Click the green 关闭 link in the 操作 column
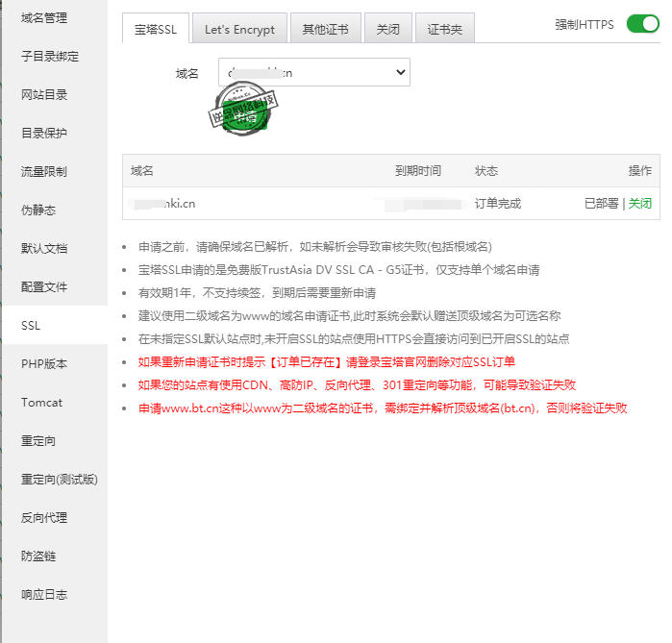Viewport: 672px width, 643px height. click(x=640, y=204)
